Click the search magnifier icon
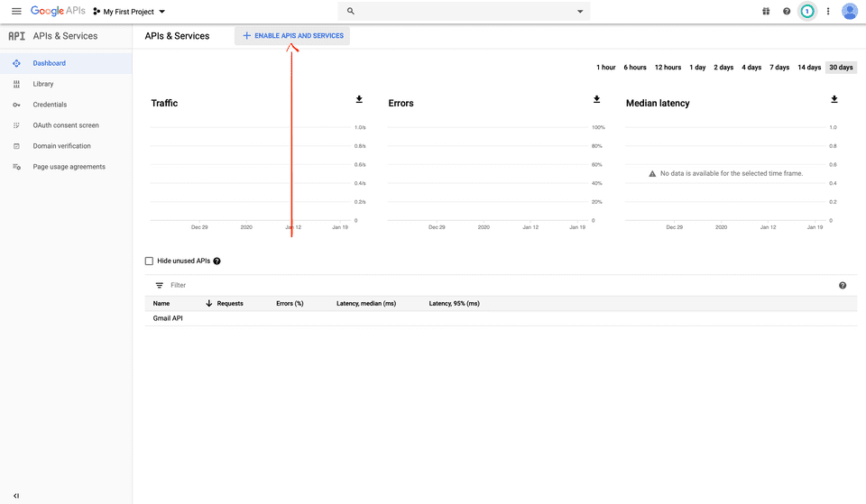This screenshot has height=504, width=866. point(350,11)
